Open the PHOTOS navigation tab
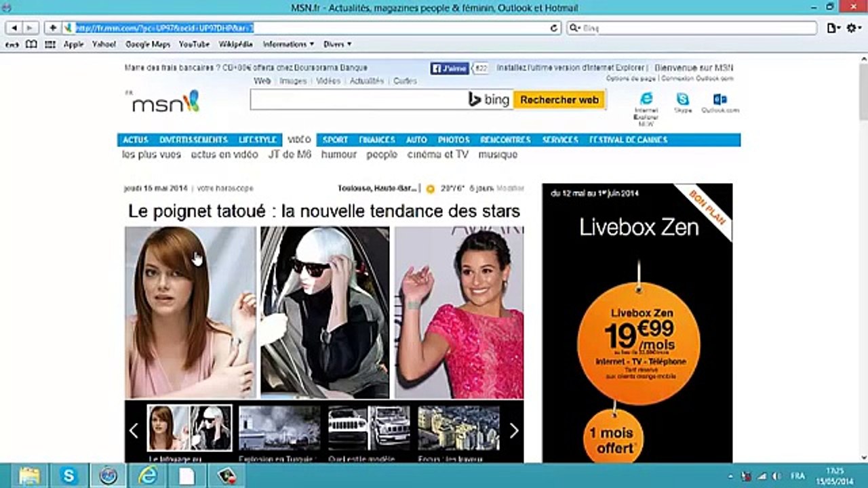 coord(454,140)
